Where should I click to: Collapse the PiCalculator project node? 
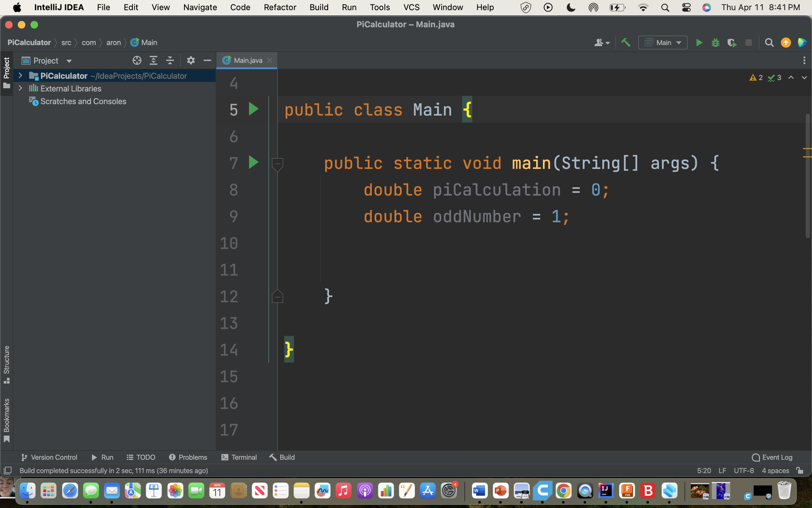20,75
